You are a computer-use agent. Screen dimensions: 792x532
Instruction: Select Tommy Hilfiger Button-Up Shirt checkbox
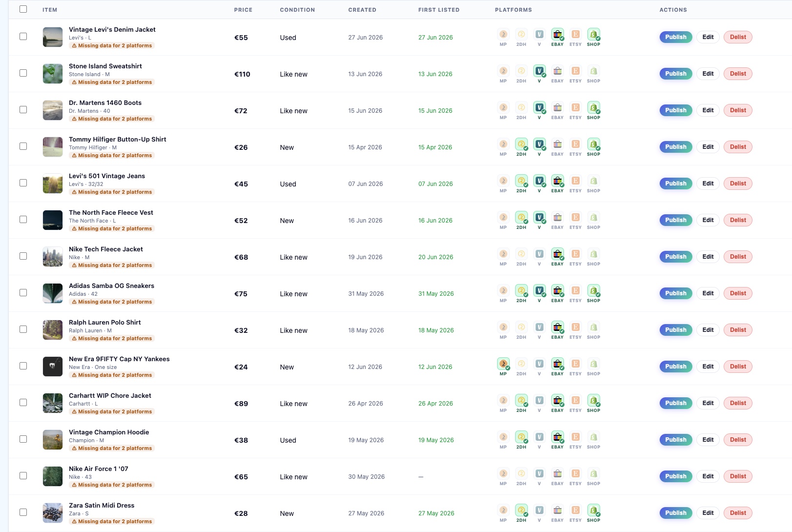[23, 146]
